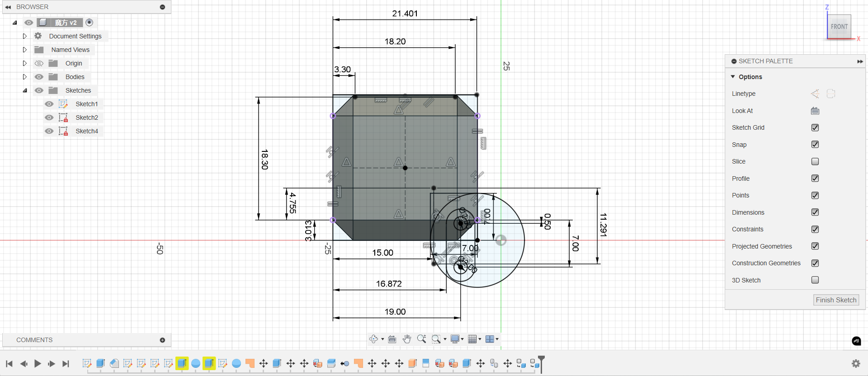Collapse the Options section in Sketch Palette
Screen dimensions: 868x376
click(733, 77)
